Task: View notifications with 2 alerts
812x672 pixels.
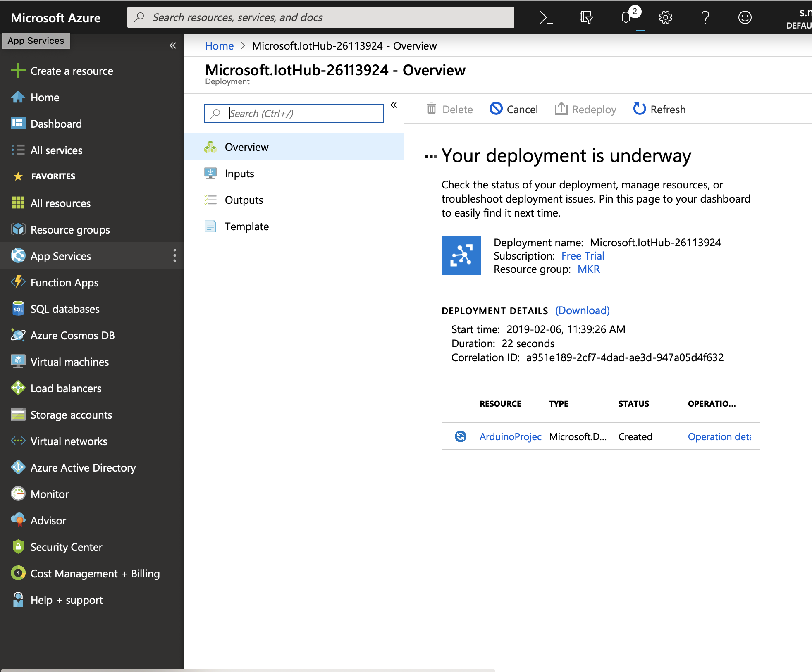Action: [x=625, y=17]
